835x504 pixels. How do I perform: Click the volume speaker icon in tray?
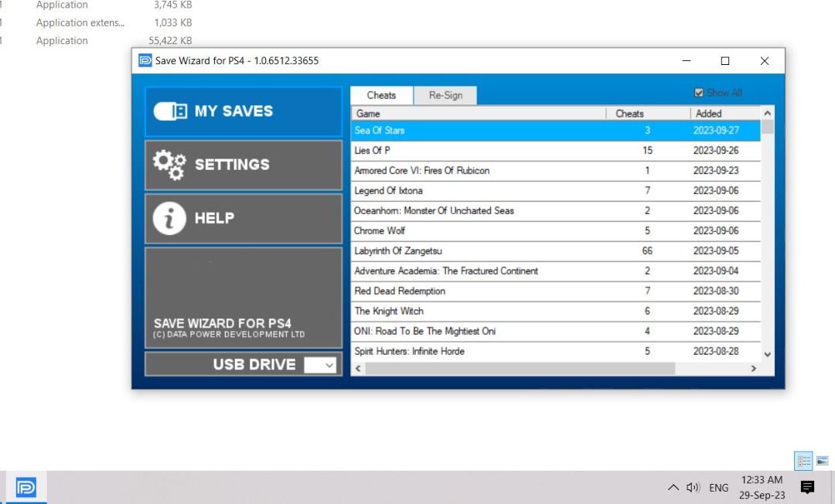(x=693, y=488)
